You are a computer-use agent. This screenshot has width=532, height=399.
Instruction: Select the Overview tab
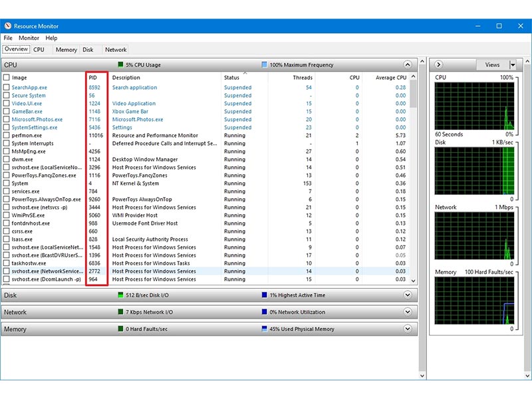(16, 49)
